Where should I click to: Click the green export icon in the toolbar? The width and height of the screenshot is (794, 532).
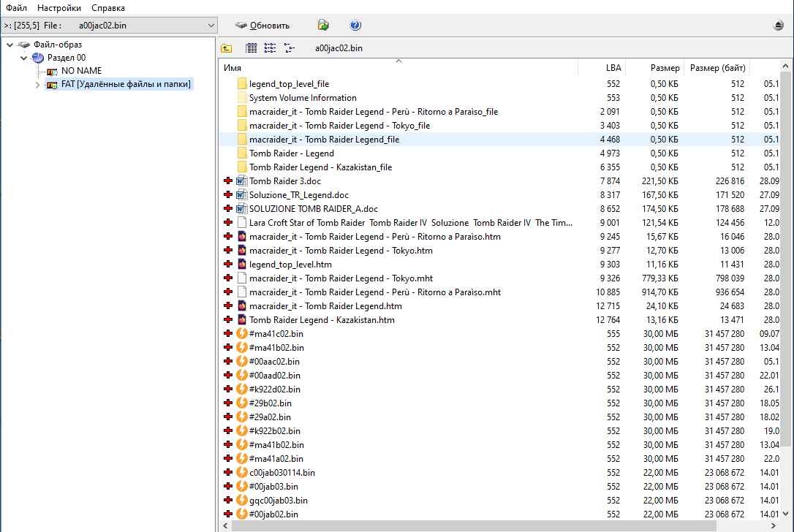point(323,26)
